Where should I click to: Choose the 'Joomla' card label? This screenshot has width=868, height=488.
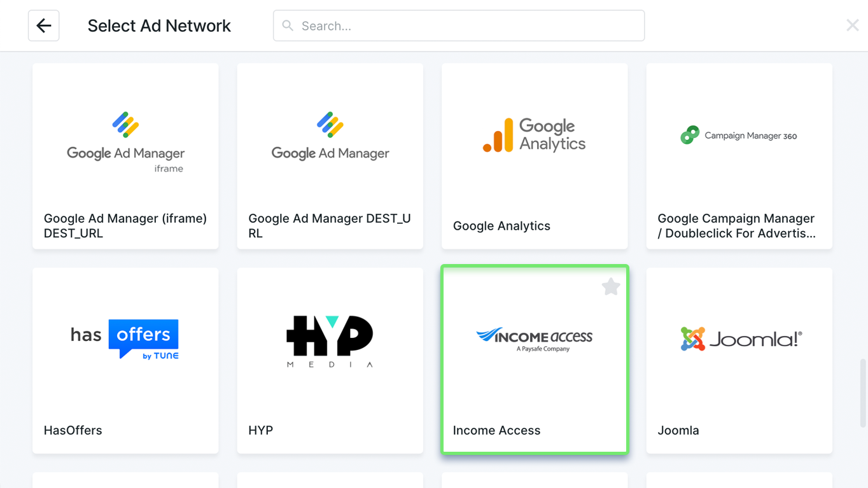tap(678, 430)
